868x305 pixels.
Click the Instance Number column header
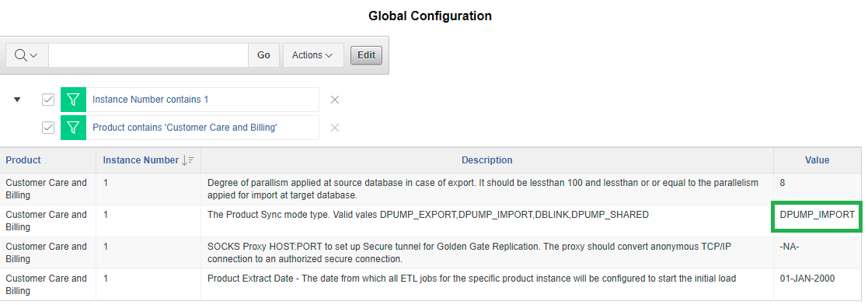point(141,160)
